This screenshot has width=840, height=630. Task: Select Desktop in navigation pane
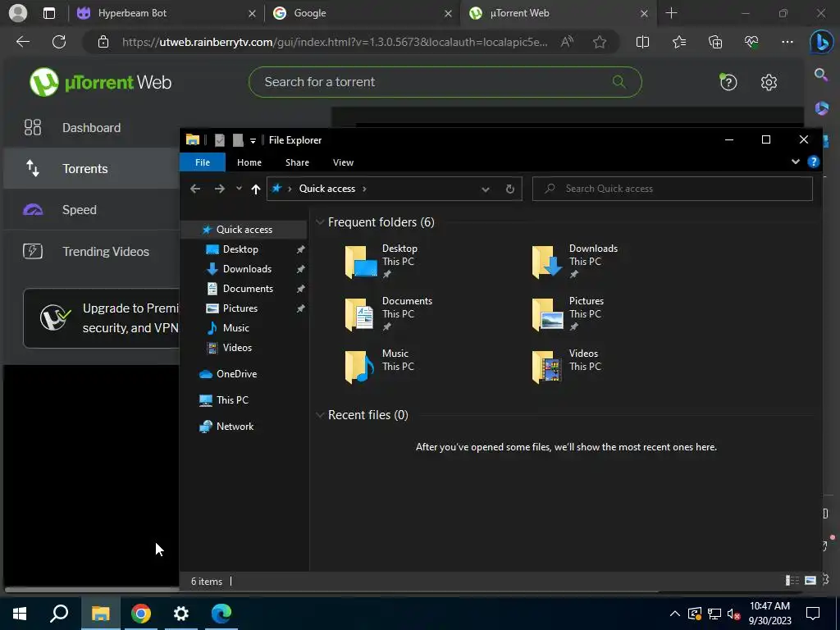coord(240,249)
